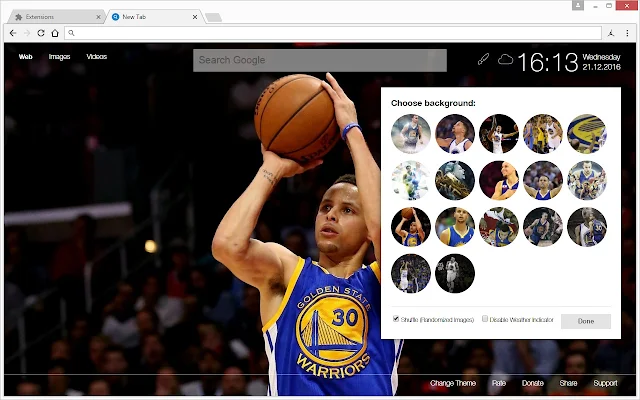Select the first background thumbnail with white glow
The width and height of the screenshot is (640, 400).
(411, 134)
